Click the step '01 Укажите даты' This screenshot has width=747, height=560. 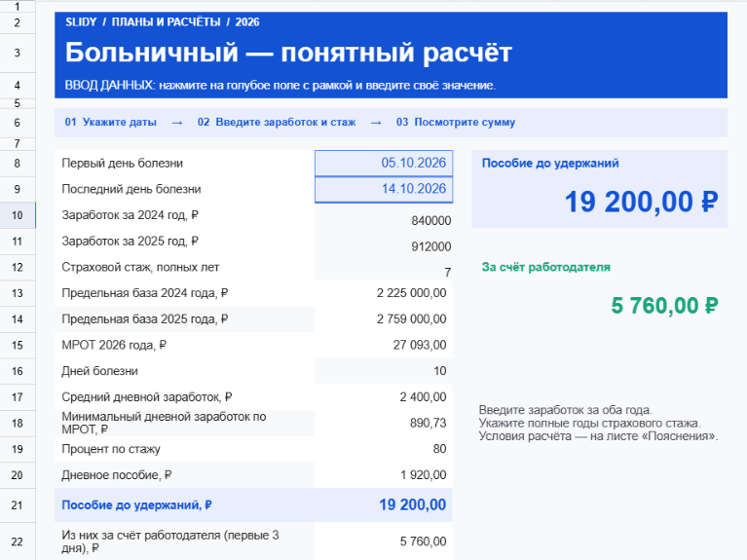[x=110, y=122]
